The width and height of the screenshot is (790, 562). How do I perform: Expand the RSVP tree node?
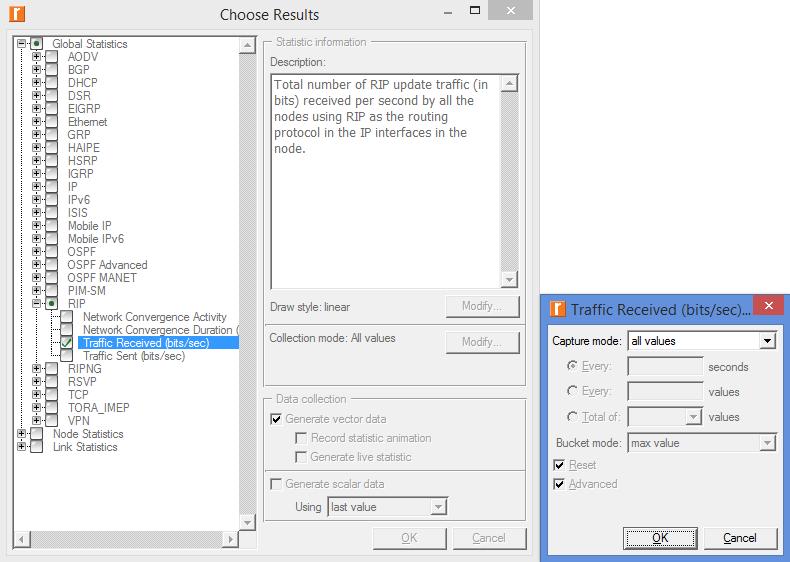pos(36,382)
